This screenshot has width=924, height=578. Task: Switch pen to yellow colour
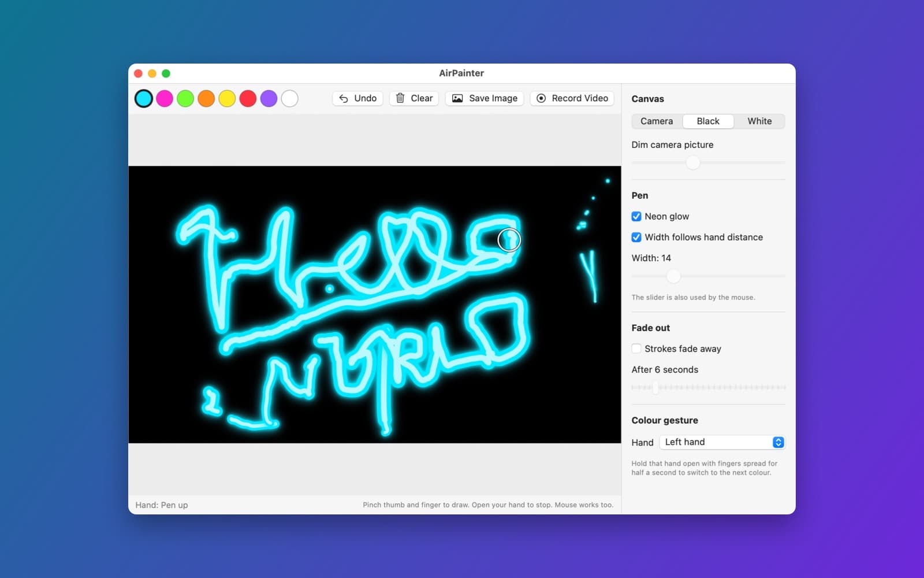pyautogui.click(x=227, y=98)
